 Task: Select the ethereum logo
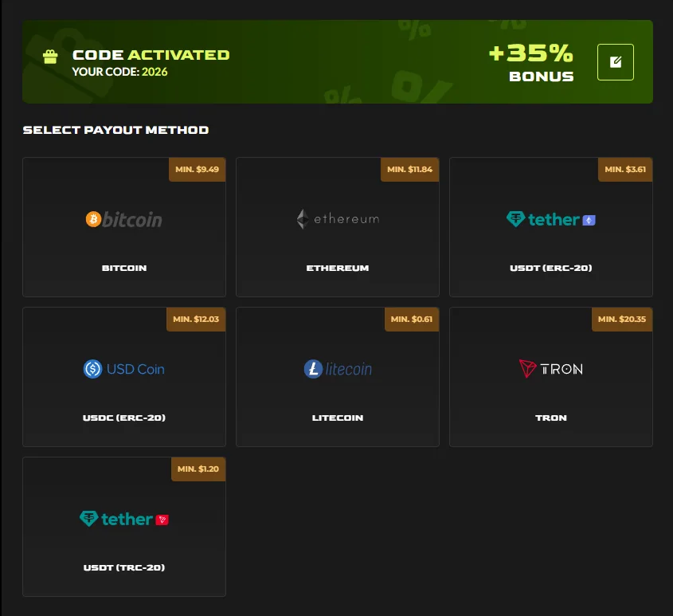[x=338, y=219]
